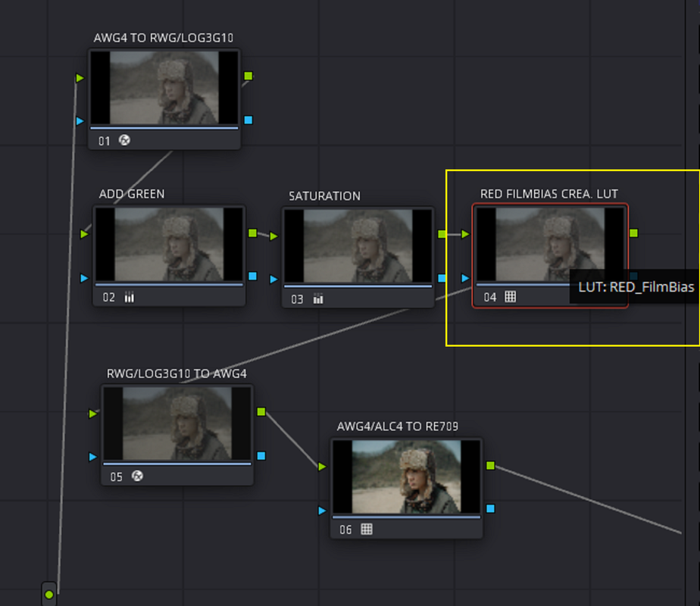Select the AWG4/ALC4 TO RE709 node thumbnail
The width and height of the screenshot is (700, 606).
coord(407,476)
